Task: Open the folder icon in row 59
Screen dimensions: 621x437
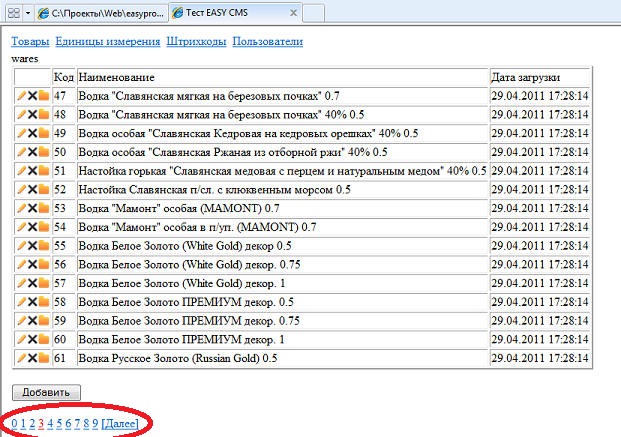Action: click(x=44, y=321)
